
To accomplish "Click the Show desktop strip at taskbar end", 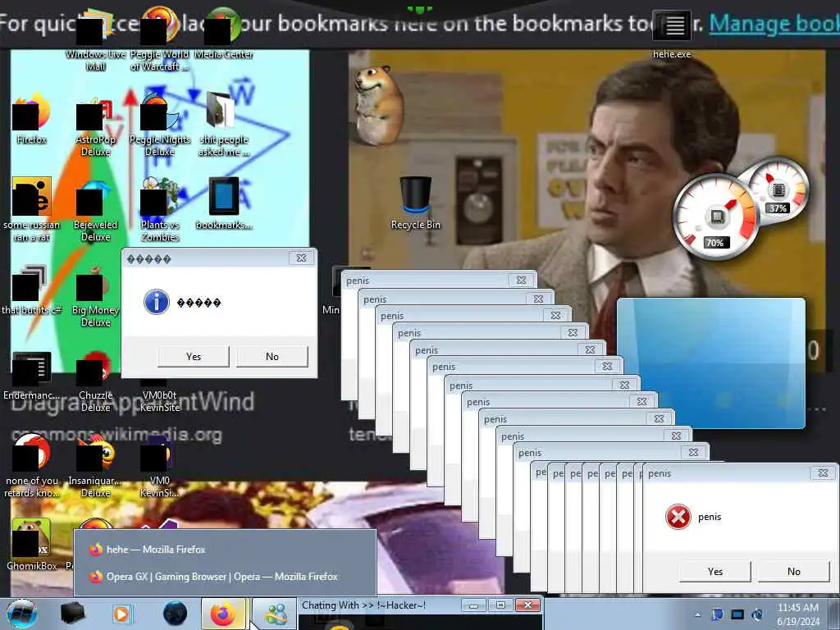I will 834,614.
